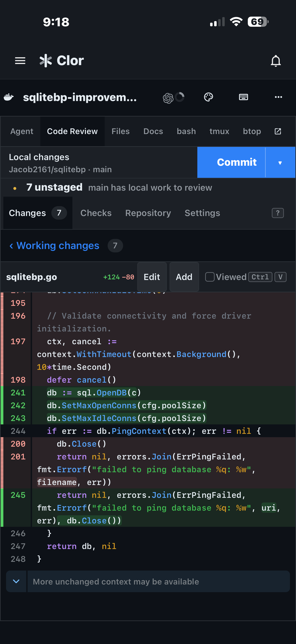Click the '7 unstaged' status text

click(54, 187)
